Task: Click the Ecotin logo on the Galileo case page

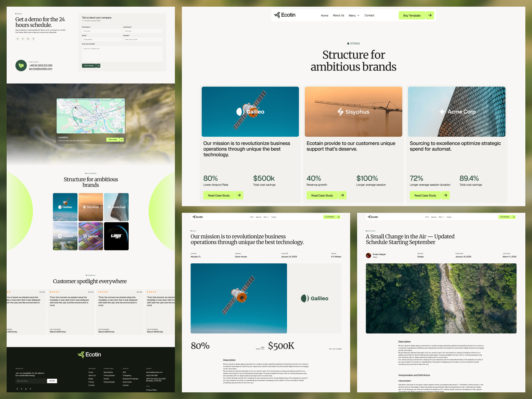Action: [x=198, y=217]
